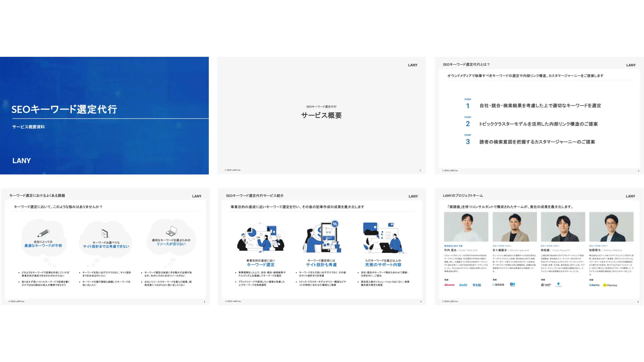Image resolution: width=644 pixels, height=362 pixels.
Task: Click the 充実のサポート内容 blue heading
Action: [x=383, y=265]
